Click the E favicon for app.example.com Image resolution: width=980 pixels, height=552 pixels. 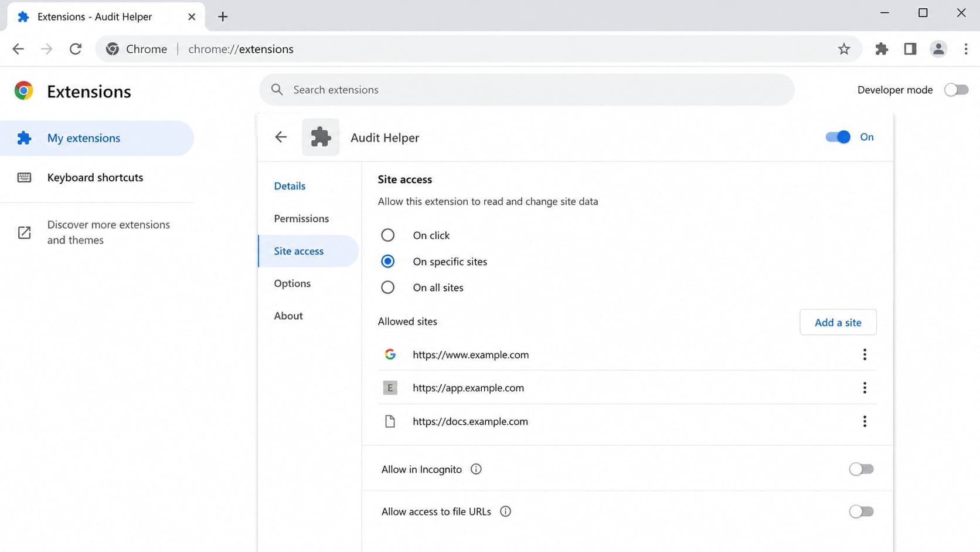(x=390, y=388)
